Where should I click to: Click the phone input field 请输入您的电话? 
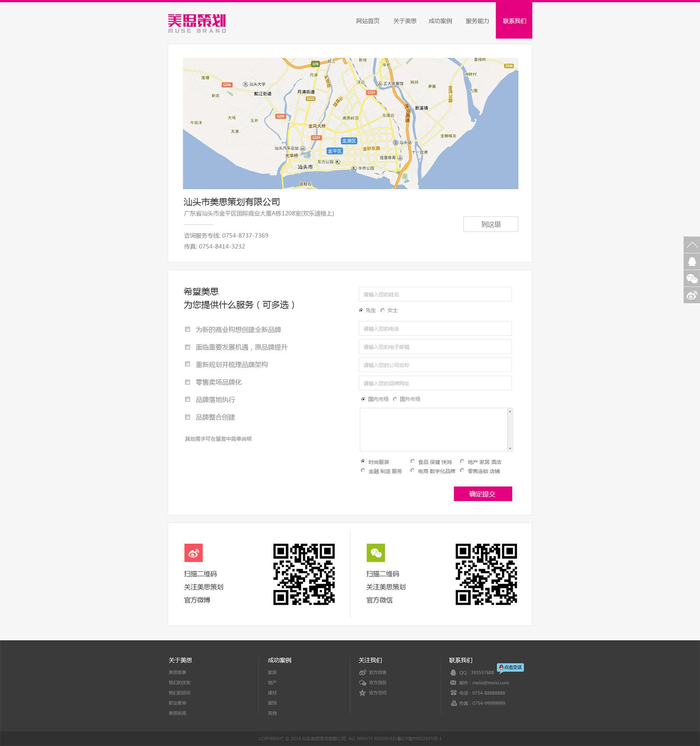(x=435, y=328)
